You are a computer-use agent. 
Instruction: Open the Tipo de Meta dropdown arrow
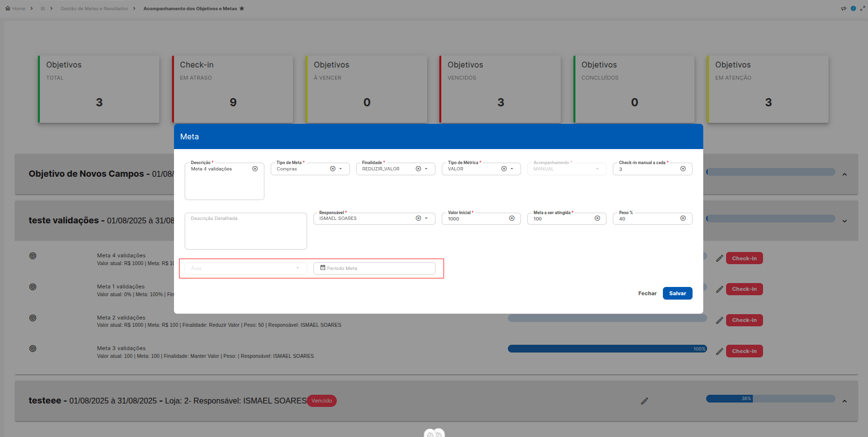(341, 169)
